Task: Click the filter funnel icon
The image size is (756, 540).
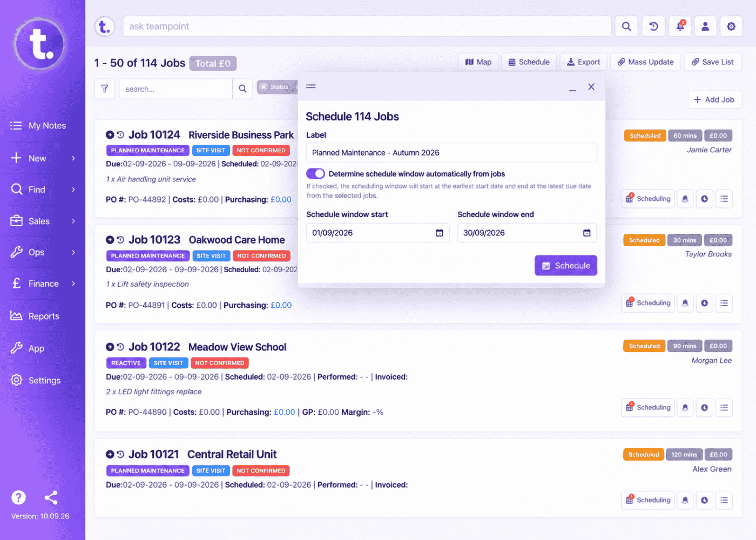Action: point(105,89)
